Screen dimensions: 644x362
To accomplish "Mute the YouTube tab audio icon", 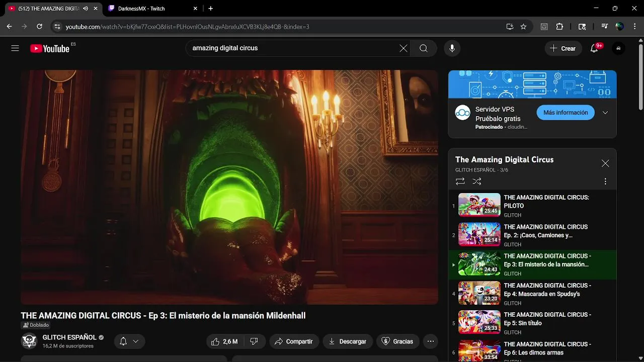I will [86, 9].
